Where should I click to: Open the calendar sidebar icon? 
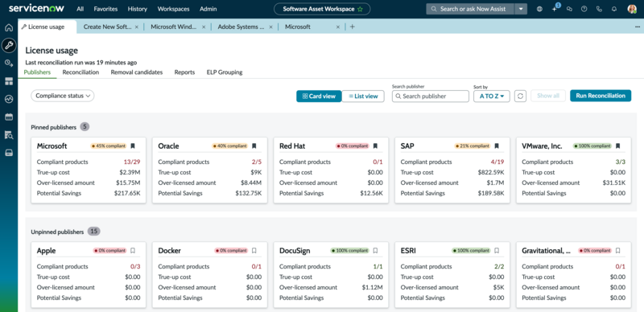point(9,117)
